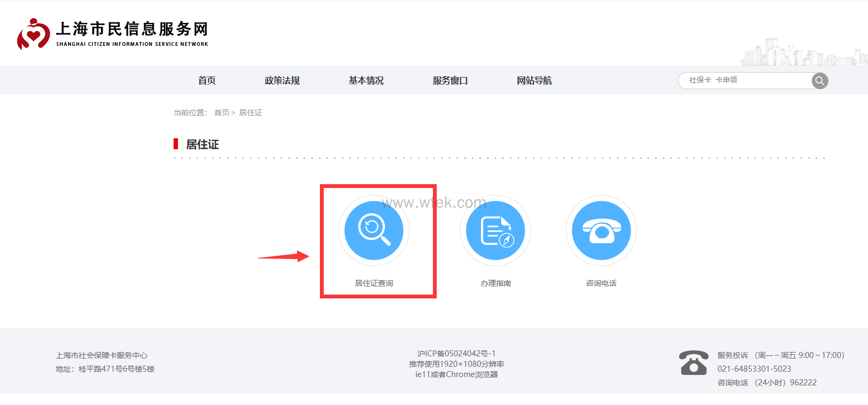
Task: Open the 服务窗口 menu item
Action: pyautogui.click(x=450, y=80)
